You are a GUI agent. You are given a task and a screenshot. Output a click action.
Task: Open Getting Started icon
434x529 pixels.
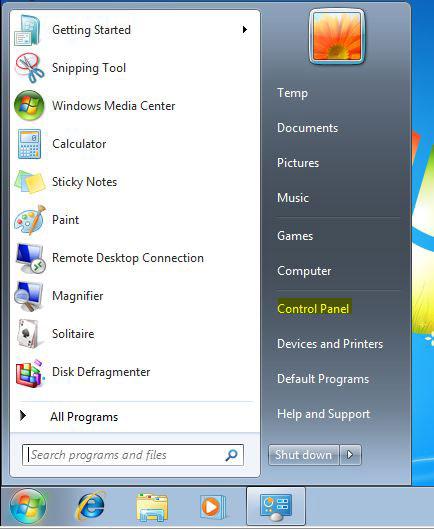tap(28, 30)
